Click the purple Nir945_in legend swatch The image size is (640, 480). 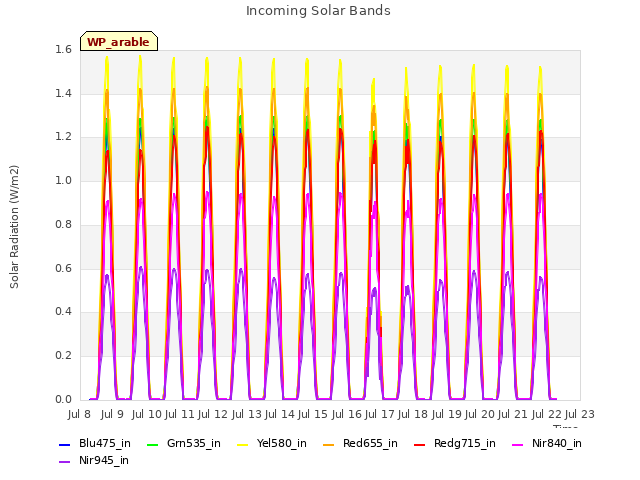click(x=65, y=462)
